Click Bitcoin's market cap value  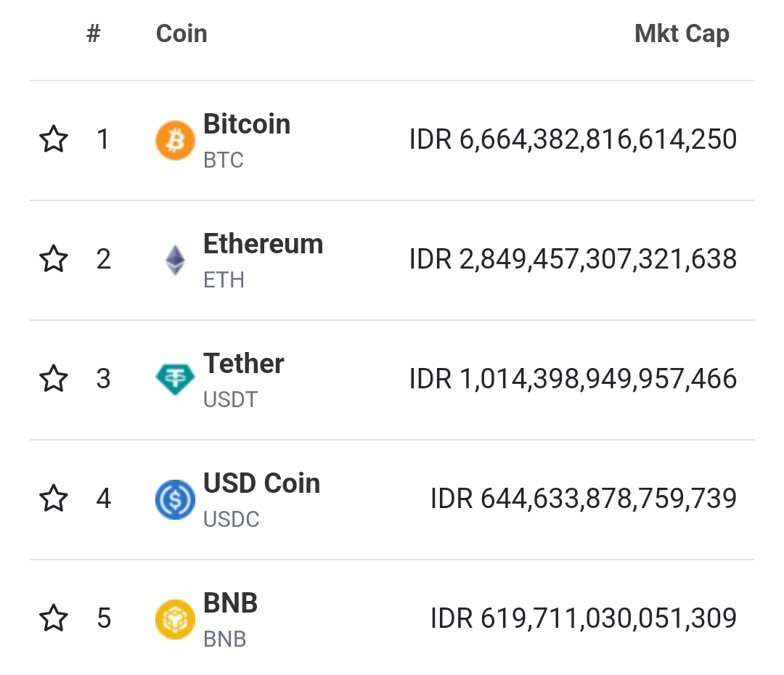(573, 139)
